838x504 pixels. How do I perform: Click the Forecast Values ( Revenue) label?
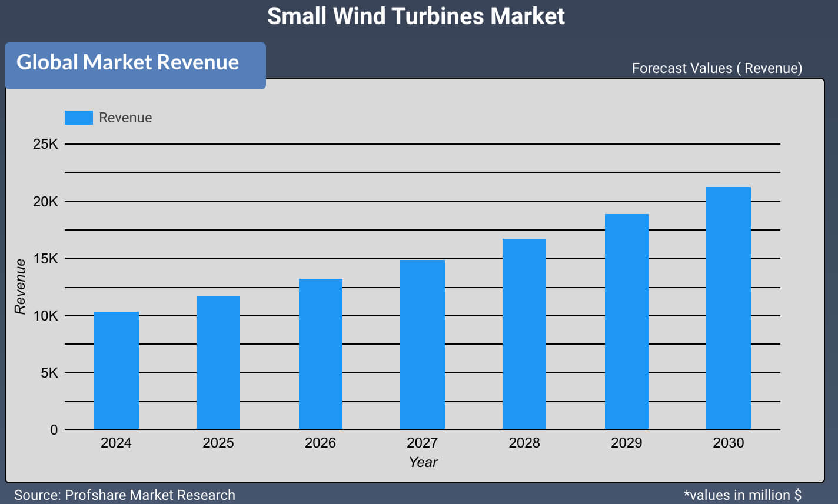tap(717, 68)
